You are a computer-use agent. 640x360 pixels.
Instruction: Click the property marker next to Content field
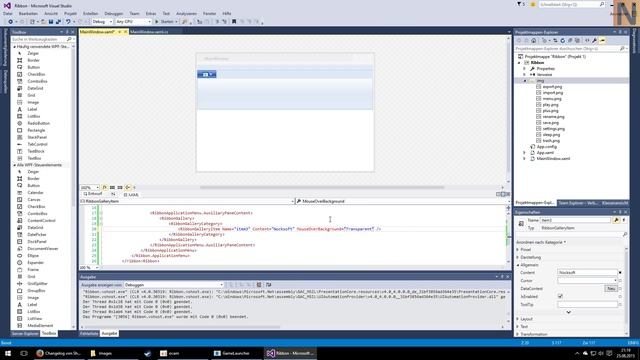[x=620, y=273]
